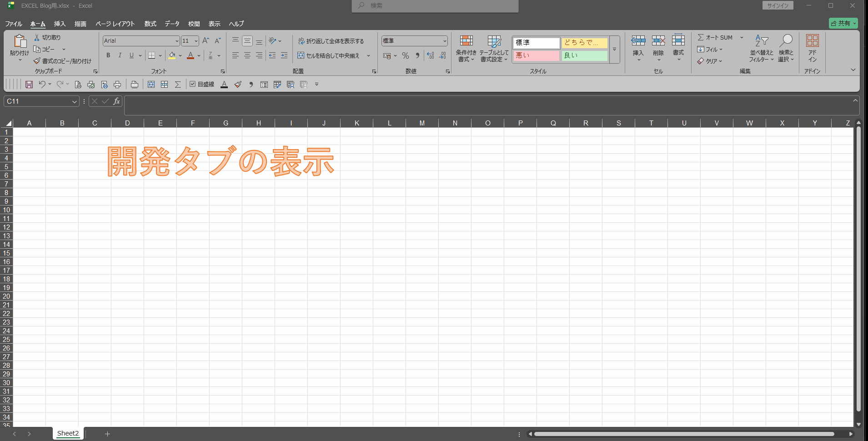868x441 pixels.
Task: Click the Format Painter brush icon
Action: point(37,61)
